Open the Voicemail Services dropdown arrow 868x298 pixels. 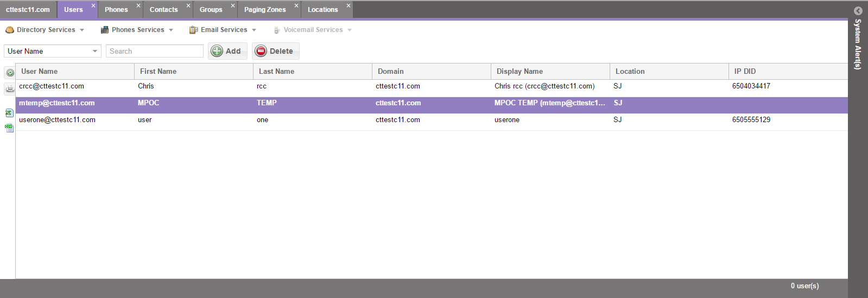[350, 30]
